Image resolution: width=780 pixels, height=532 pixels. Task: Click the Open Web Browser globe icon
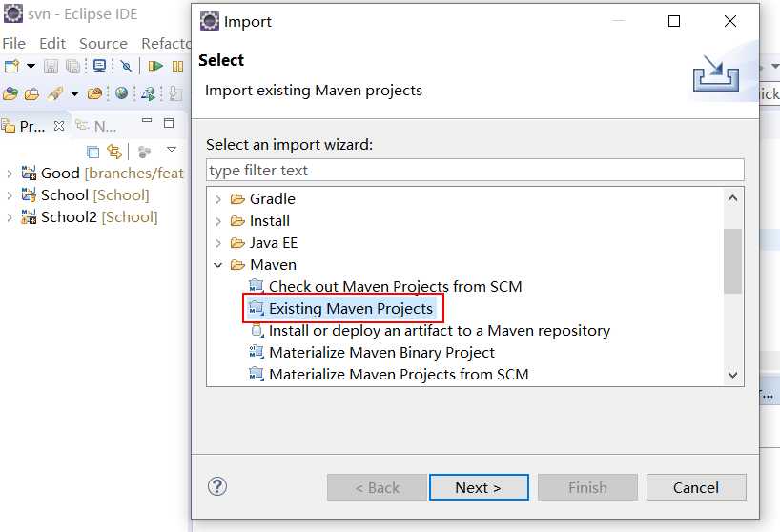121,93
